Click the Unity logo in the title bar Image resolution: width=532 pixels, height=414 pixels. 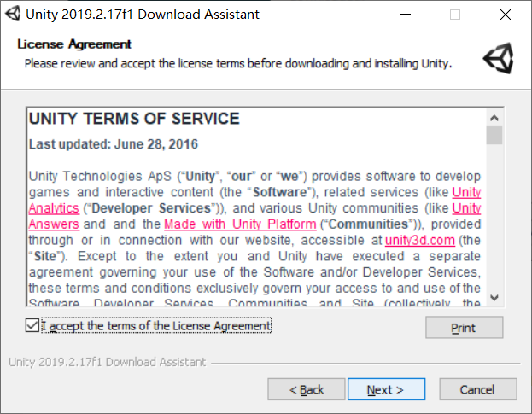(13, 14)
